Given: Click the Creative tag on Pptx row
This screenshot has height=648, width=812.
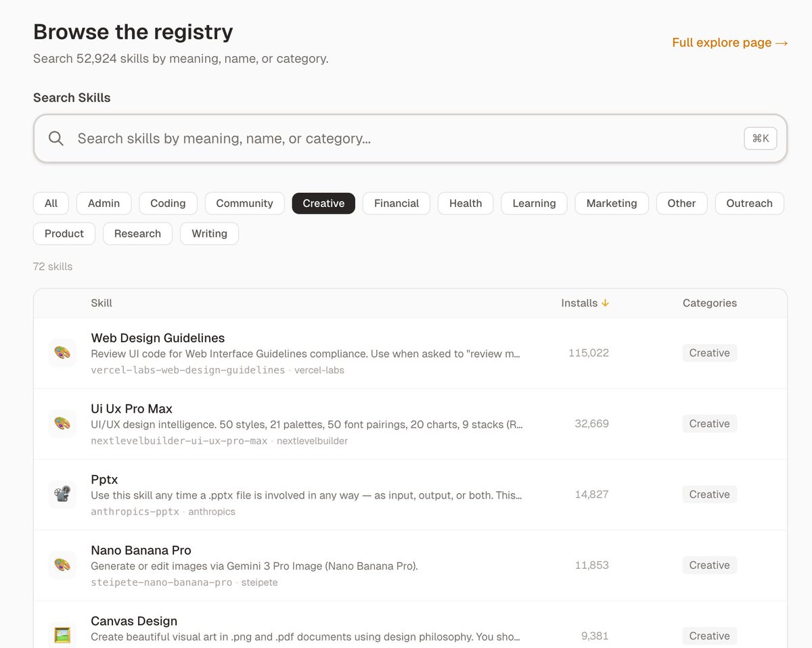Looking at the screenshot, I should pos(709,494).
